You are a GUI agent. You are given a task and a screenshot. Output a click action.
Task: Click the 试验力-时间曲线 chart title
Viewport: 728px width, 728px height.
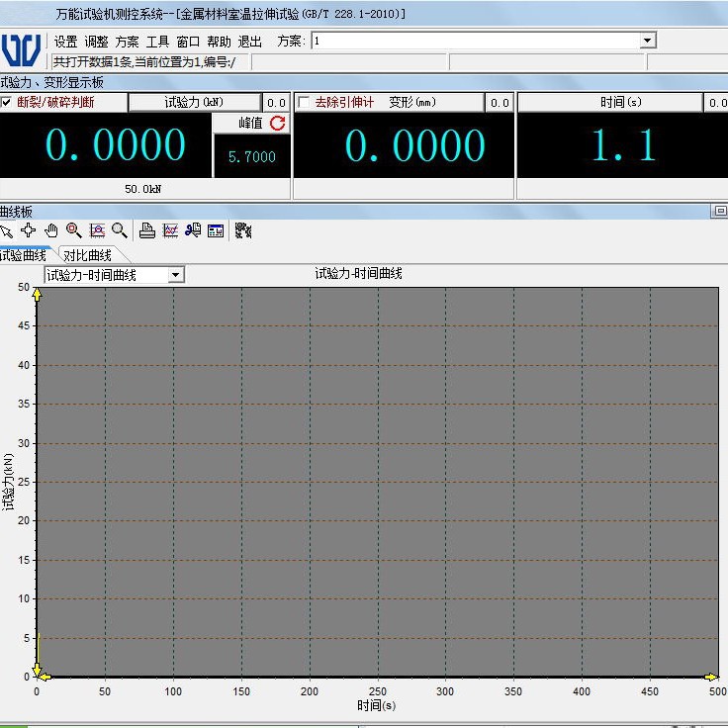[358, 273]
